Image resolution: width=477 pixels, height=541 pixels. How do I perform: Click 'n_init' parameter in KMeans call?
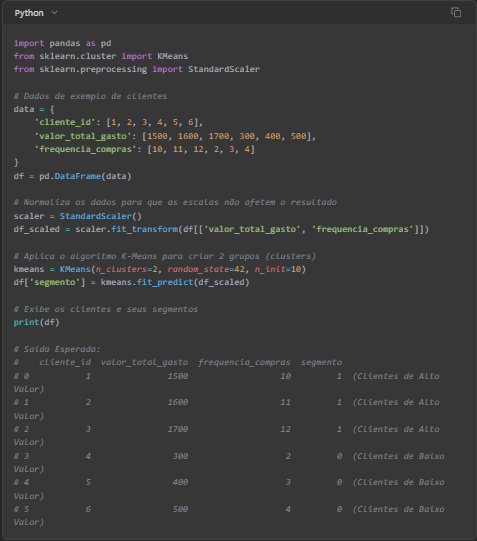click(x=270, y=269)
